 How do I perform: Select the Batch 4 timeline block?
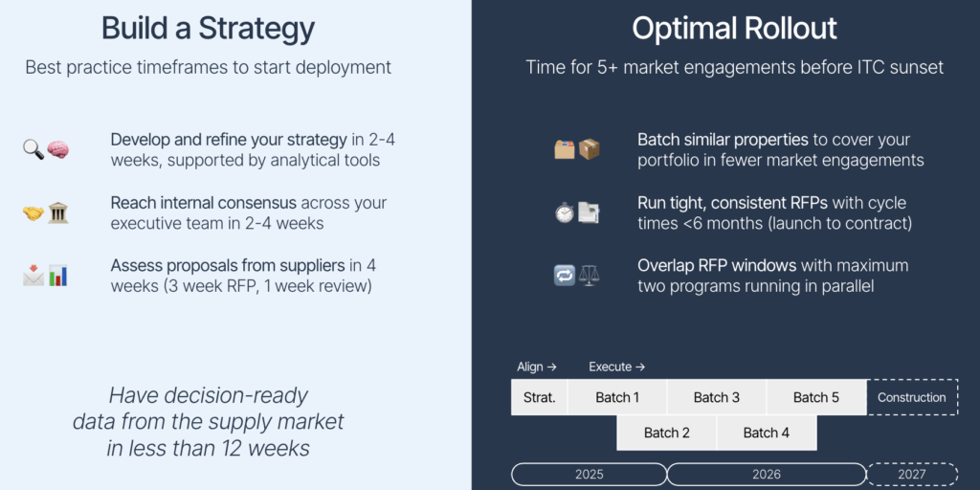pyautogui.click(x=767, y=433)
